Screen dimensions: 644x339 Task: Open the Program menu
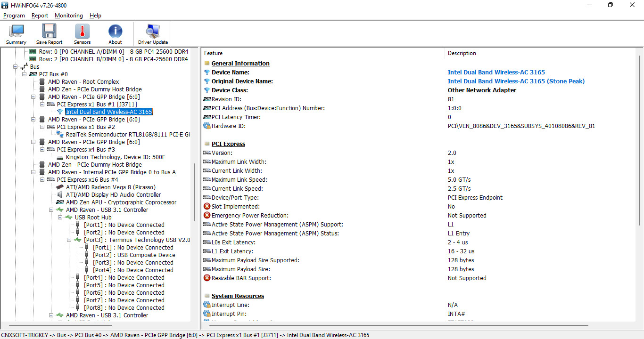[14, 16]
